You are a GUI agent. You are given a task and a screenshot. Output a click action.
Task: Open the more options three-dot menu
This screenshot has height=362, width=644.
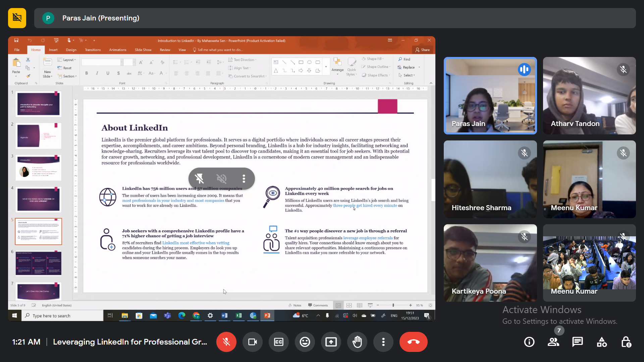pyautogui.click(x=383, y=342)
